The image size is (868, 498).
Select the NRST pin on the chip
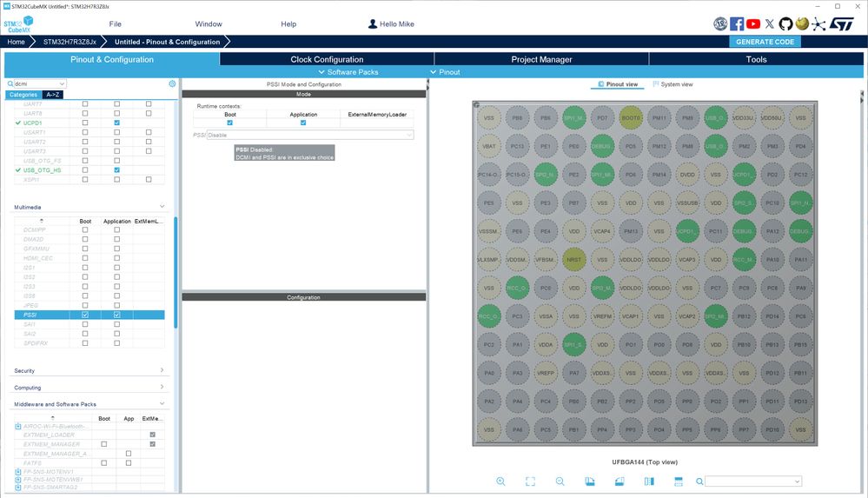click(x=574, y=259)
